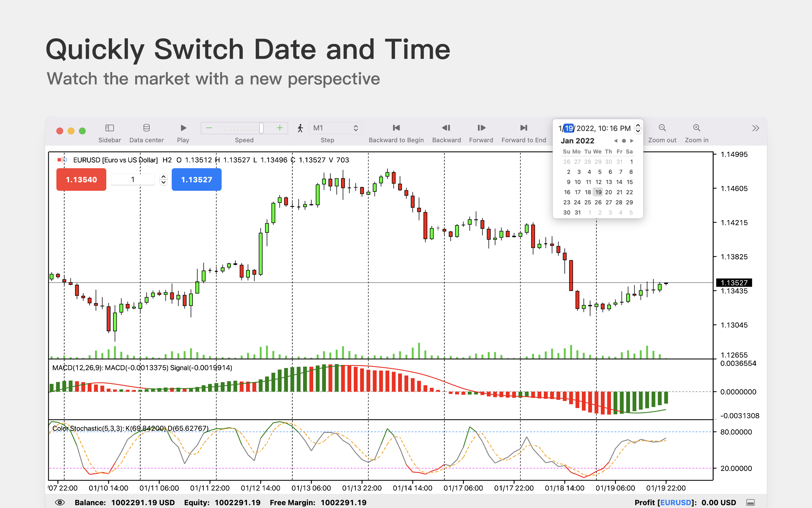Click the date-time field in the picker
Viewport: 812px width, 508px height.
click(x=594, y=128)
